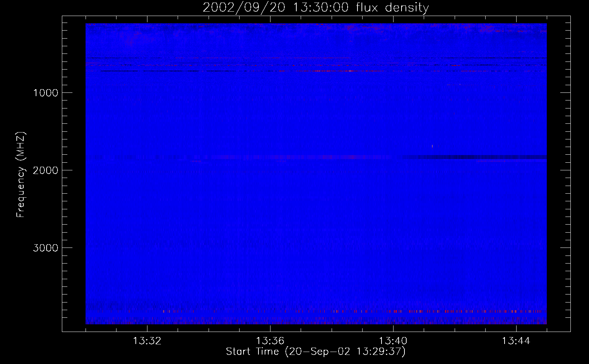This screenshot has width=589, height=364.
Task: Click the "2000" frequency tick label
Action: (x=46, y=170)
